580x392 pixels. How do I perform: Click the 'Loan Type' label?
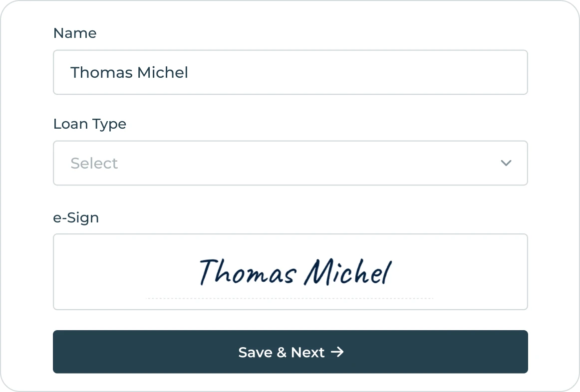(x=90, y=124)
